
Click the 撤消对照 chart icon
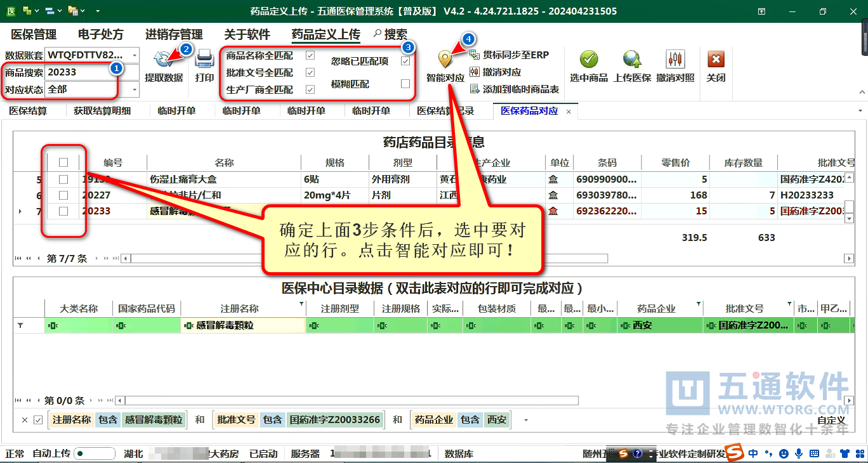click(675, 60)
